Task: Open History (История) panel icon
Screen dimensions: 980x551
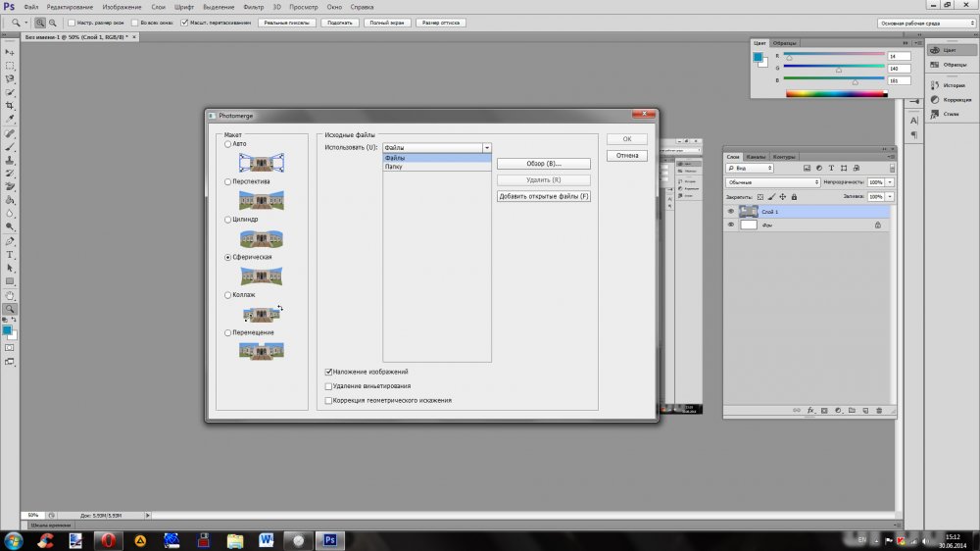Action: tap(936, 84)
